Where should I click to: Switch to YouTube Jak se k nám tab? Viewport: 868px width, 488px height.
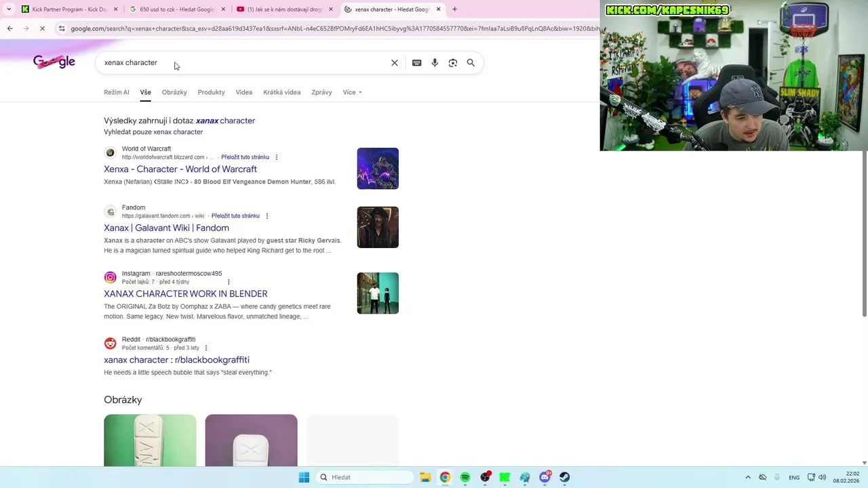[x=283, y=9]
